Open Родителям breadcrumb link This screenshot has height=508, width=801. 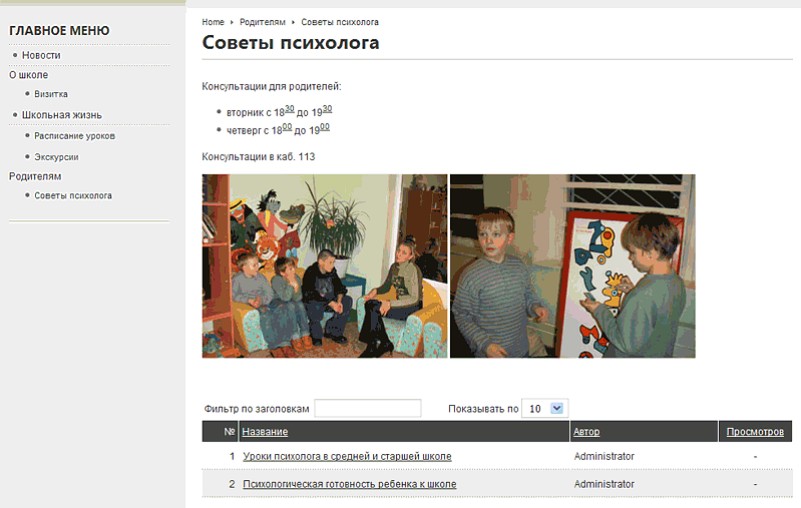pyautogui.click(x=263, y=22)
